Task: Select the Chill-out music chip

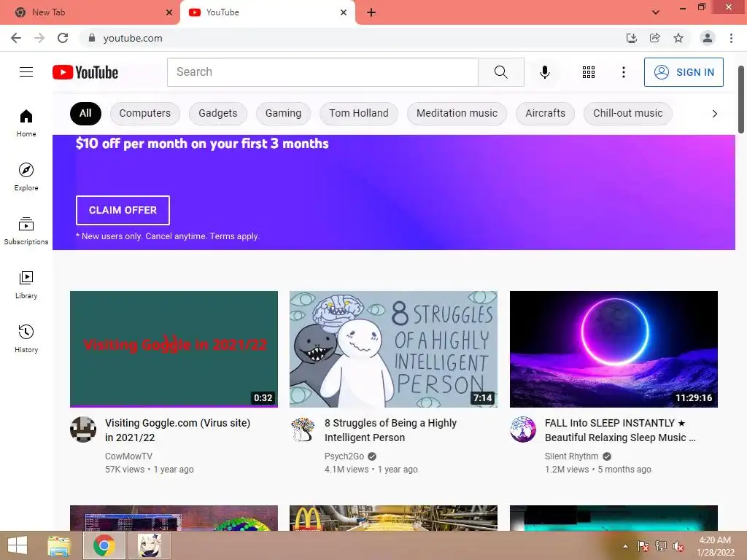Action: [628, 113]
